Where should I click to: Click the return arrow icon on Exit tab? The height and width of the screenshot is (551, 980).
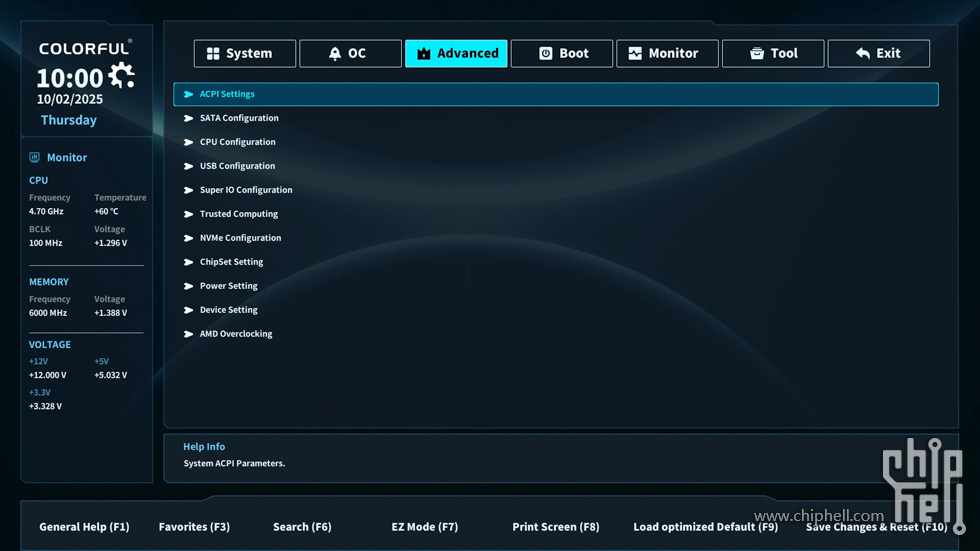point(862,54)
